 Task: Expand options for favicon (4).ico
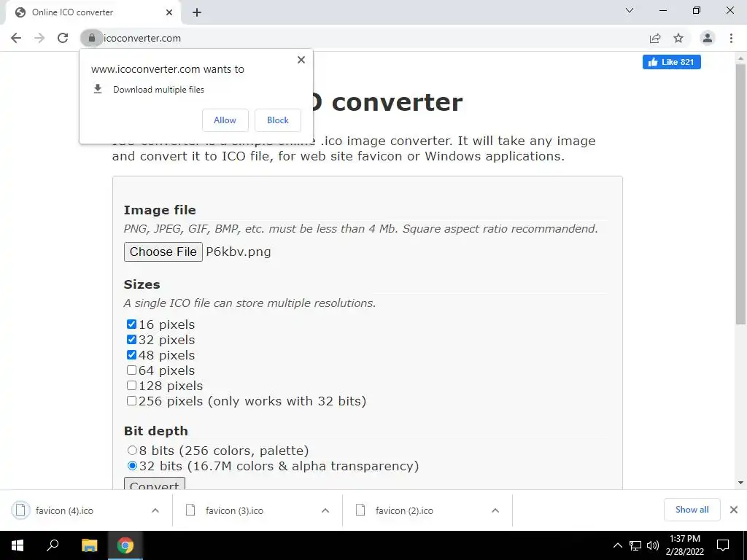coord(155,510)
